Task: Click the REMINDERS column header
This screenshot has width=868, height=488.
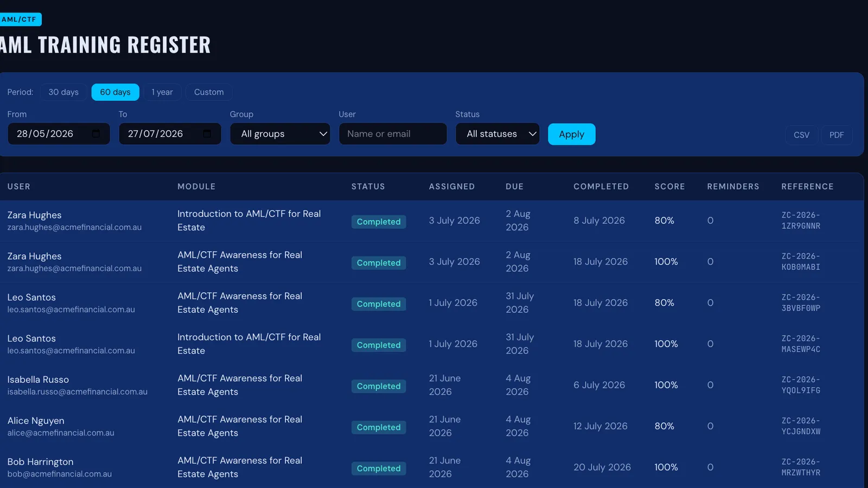Action: click(733, 187)
